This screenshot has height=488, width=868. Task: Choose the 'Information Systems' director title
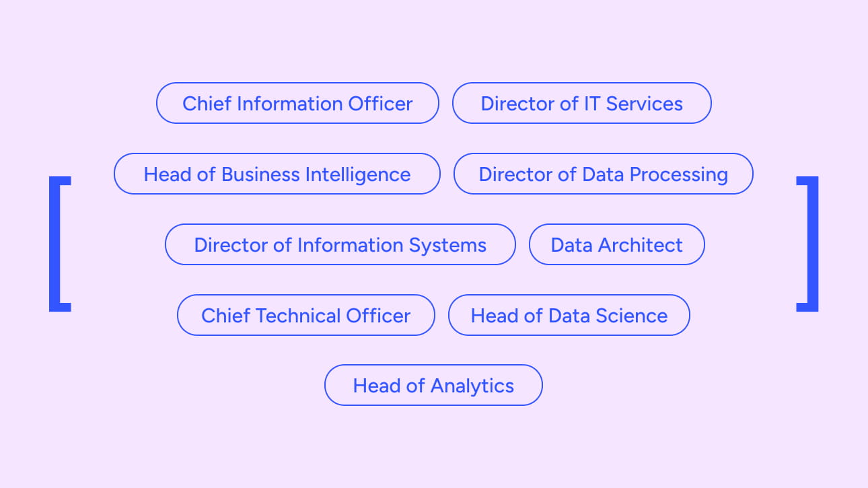340,245
